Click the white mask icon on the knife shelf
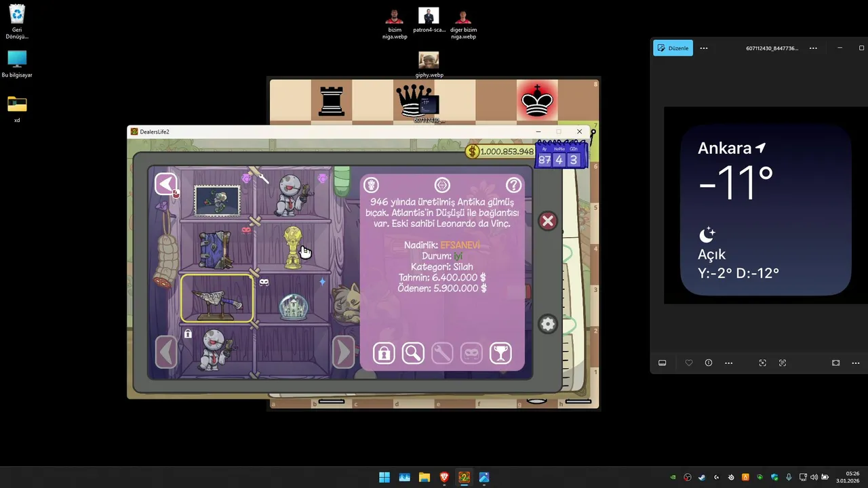 pos(264,282)
